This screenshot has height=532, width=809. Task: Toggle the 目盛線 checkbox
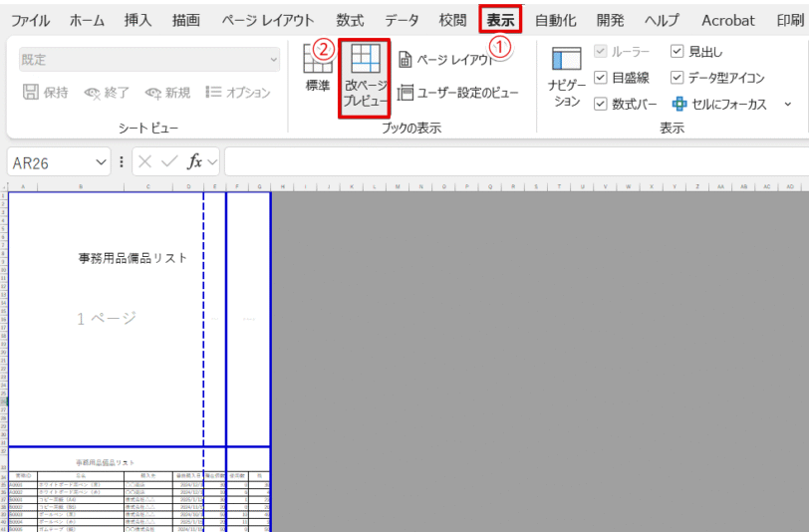coord(601,78)
